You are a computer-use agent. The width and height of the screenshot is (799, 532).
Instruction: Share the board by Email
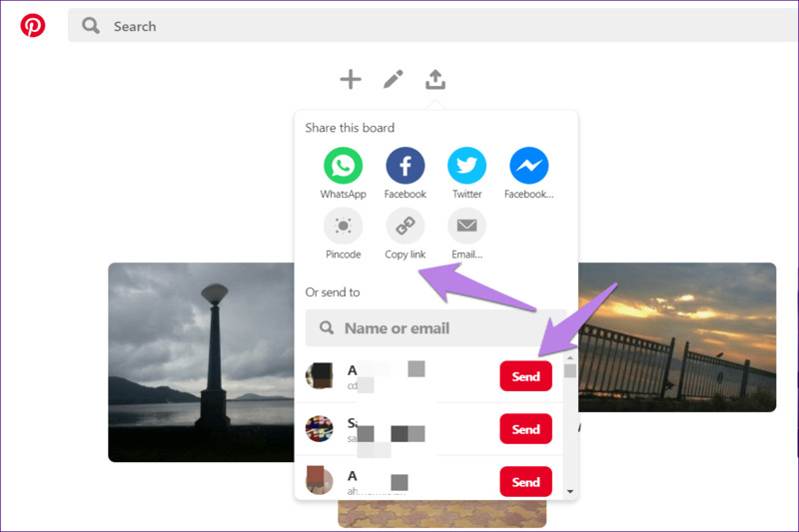coord(466,227)
